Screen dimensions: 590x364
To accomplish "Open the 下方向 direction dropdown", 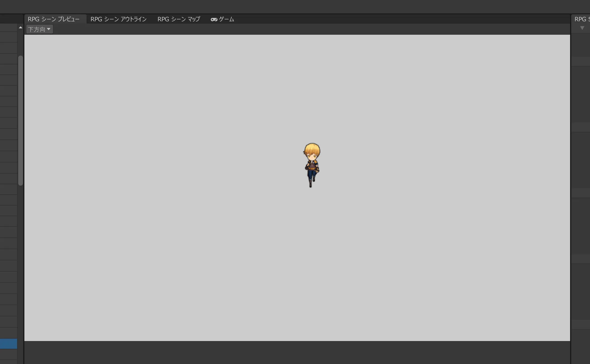I will (x=39, y=29).
